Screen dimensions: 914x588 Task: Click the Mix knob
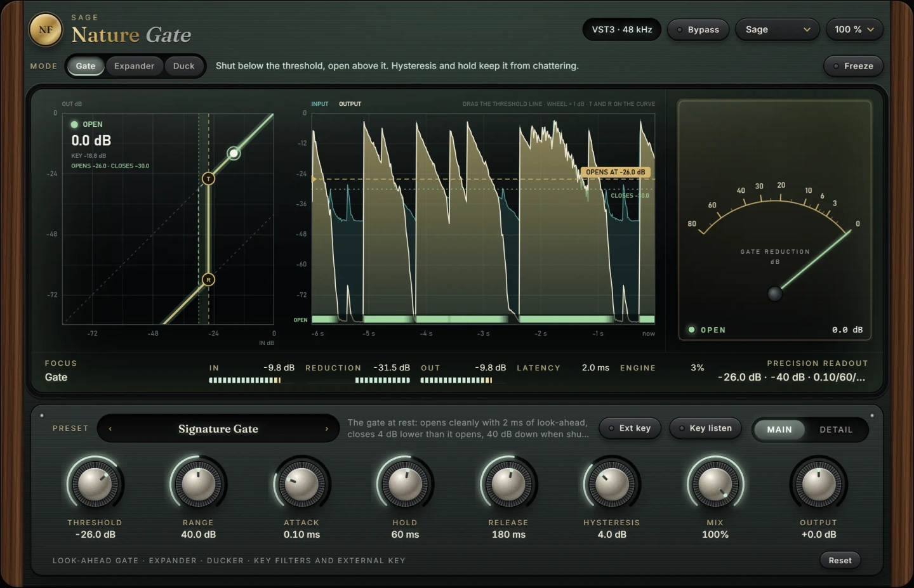point(715,485)
